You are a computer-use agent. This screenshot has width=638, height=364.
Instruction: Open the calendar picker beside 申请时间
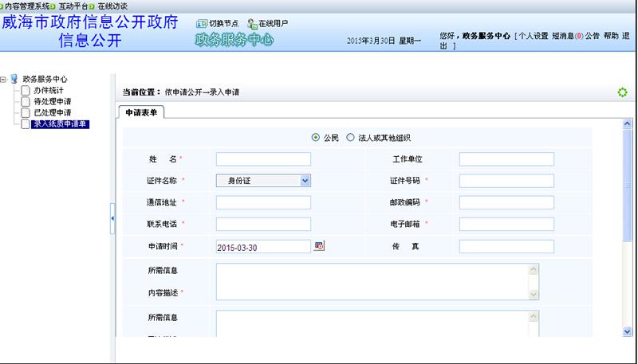pos(320,246)
